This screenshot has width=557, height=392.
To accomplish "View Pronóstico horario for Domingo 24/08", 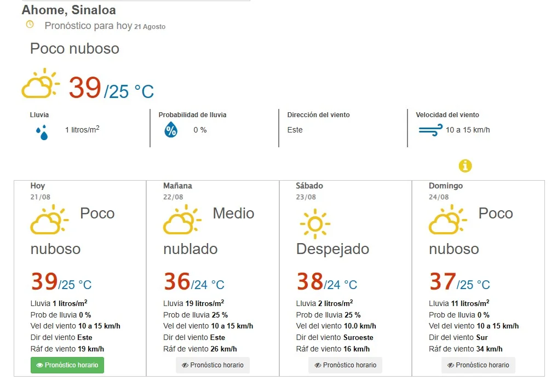I will point(478,365).
